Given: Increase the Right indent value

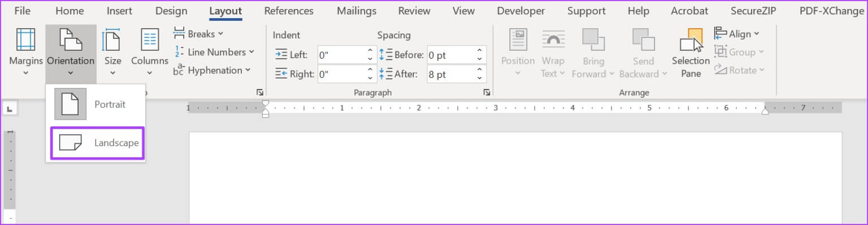Looking at the screenshot, I should pyautogui.click(x=371, y=70).
